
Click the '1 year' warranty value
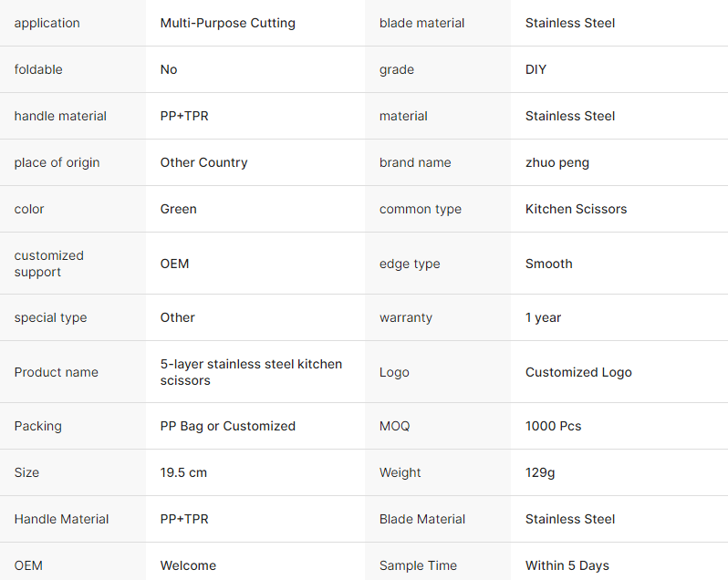point(543,317)
